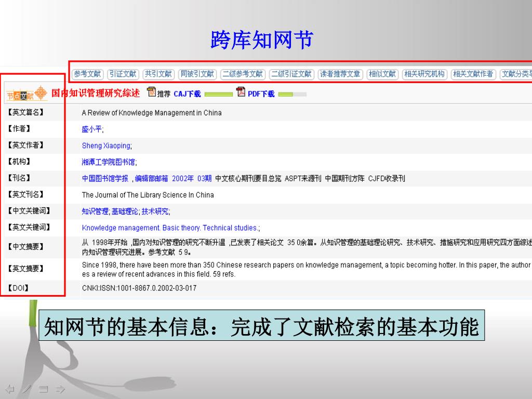The height and width of the screenshot is (399, 532).
Task: Click the CAJ recommend download icon
Action: pyautogui.click(x=152, y=92)
